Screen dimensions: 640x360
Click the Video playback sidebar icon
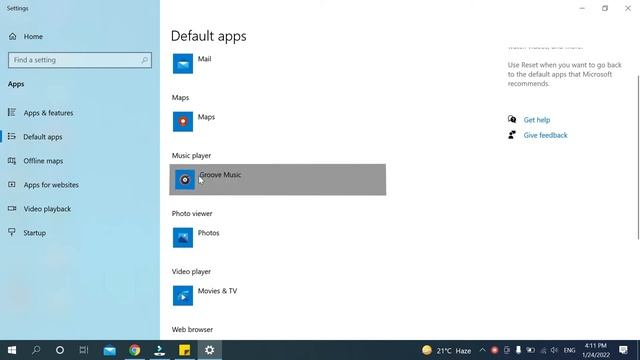12,209
